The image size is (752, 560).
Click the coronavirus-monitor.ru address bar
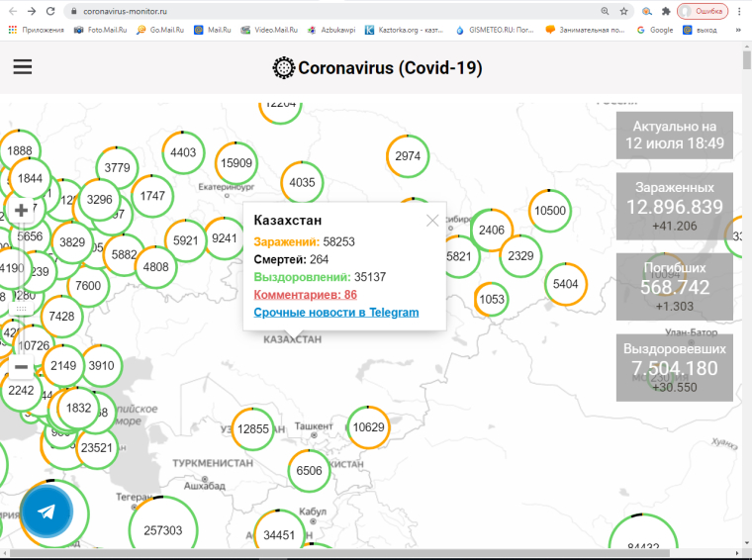297,11
